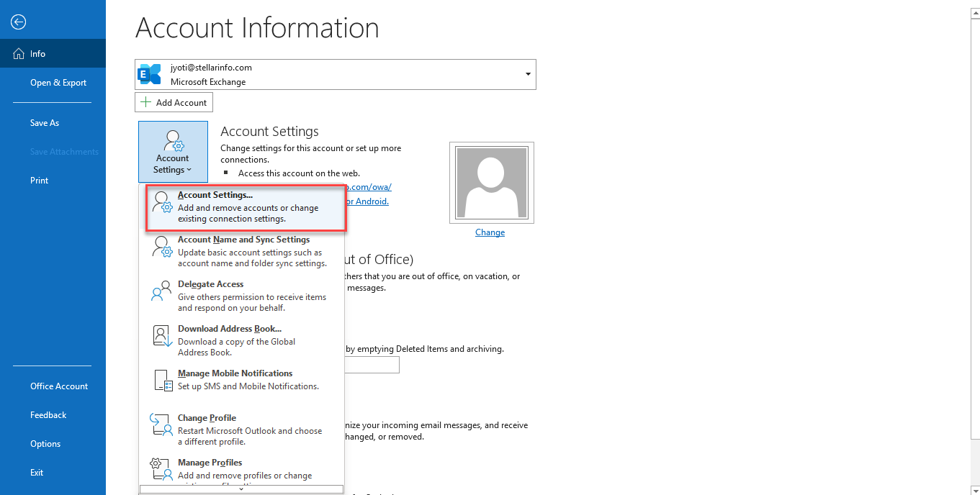Collapse the Account Settings dropdown button
The width and height of the screenshot is (980, 495).
tap(173, 151)
